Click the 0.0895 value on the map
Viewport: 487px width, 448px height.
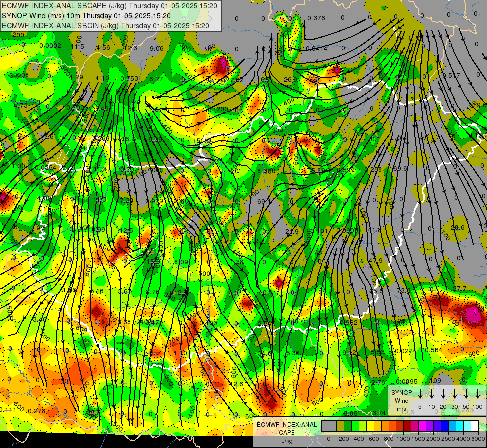coord(406,382)
